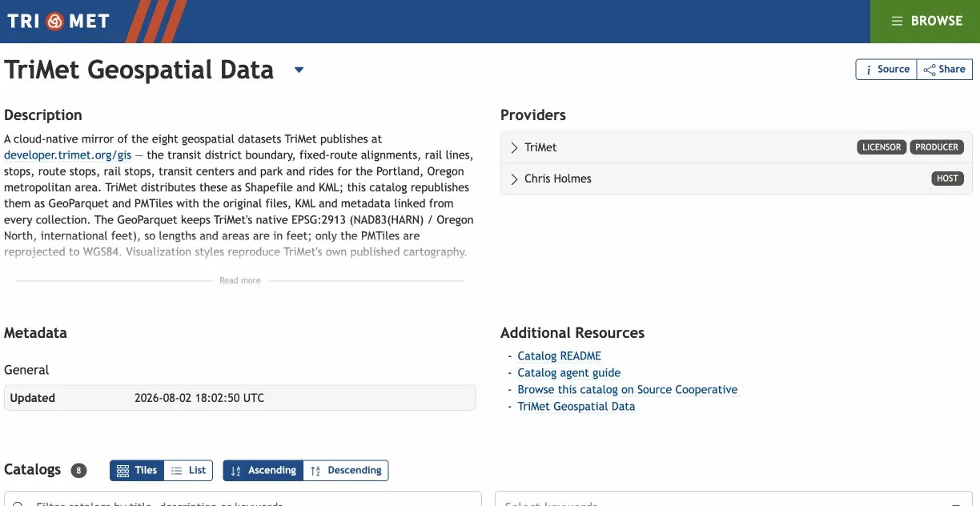Click Read more under the description

tap(240, 280)
